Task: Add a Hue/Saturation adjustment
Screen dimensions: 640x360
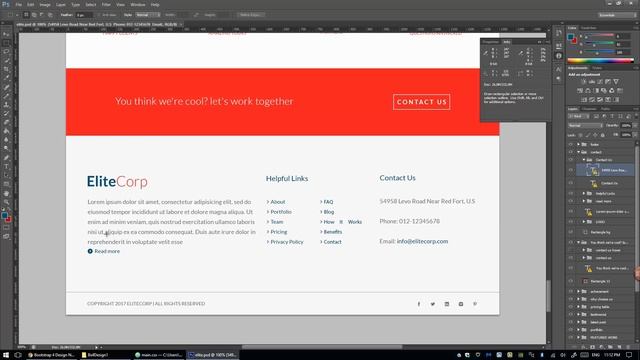Action: (x=580, y=91)
